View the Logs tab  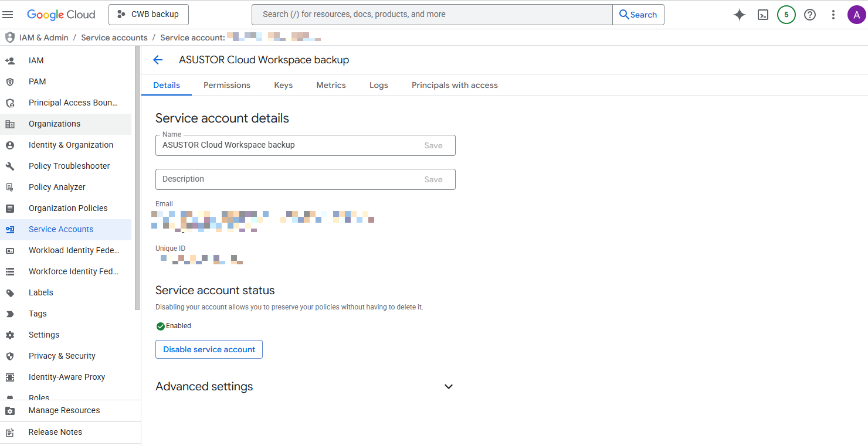point(379,85)
